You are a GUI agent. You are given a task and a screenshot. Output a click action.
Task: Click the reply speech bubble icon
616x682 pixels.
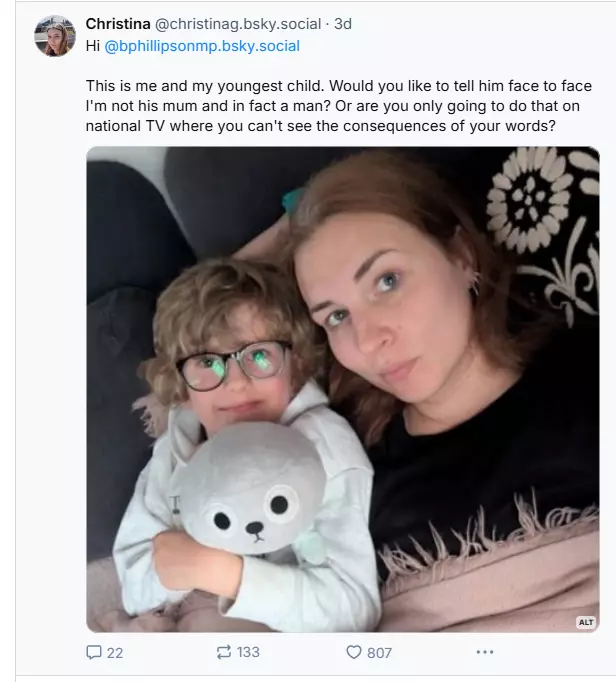tap(95, 652)
